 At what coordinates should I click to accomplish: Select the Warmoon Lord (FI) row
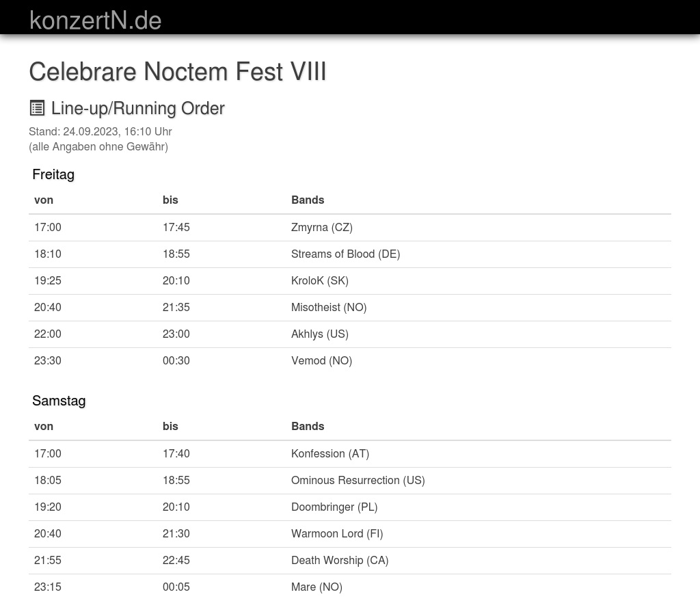pyautogui.click(x=337, y=533)
